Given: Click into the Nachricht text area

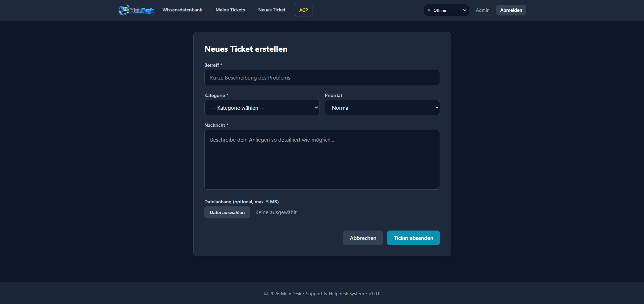Looking at the screenshot, I should [322, 160].
